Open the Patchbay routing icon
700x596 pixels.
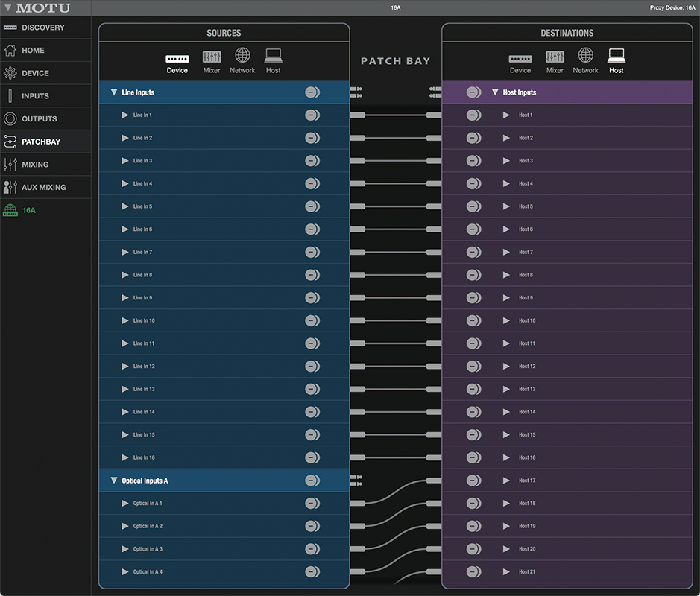click(x=10, y=142)
